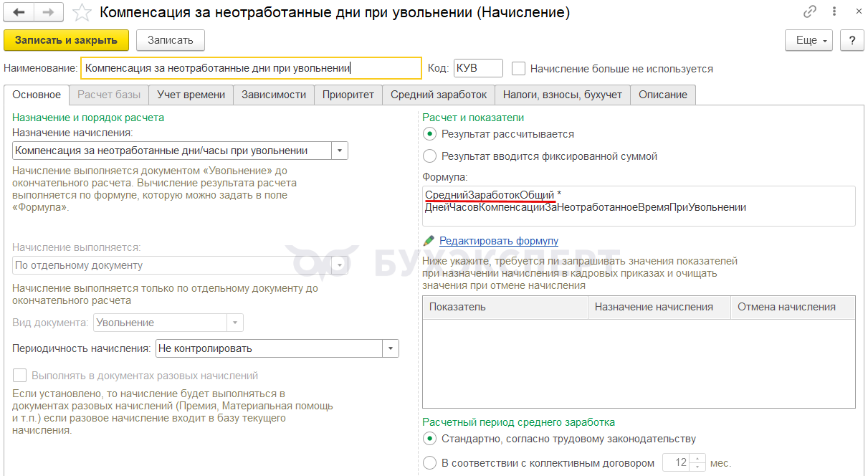Click the pencil icon beside Редактировать формулу

click(x=429, y=241)
